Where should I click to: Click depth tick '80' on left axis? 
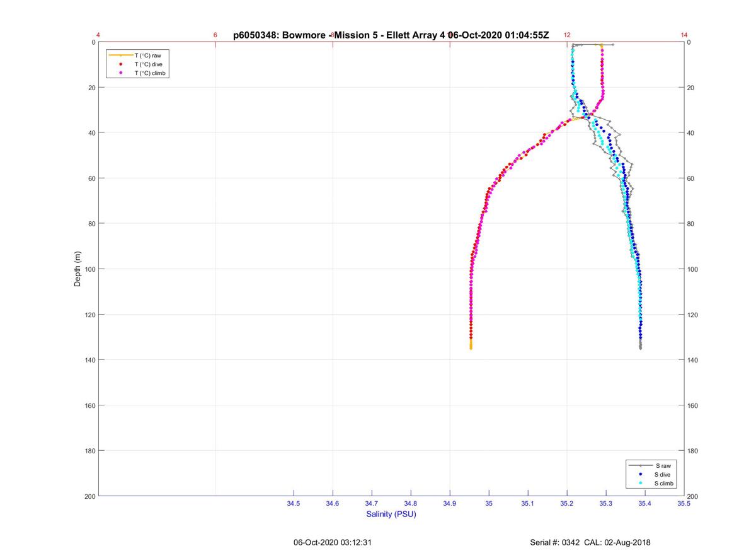click(x=91, y=224)
